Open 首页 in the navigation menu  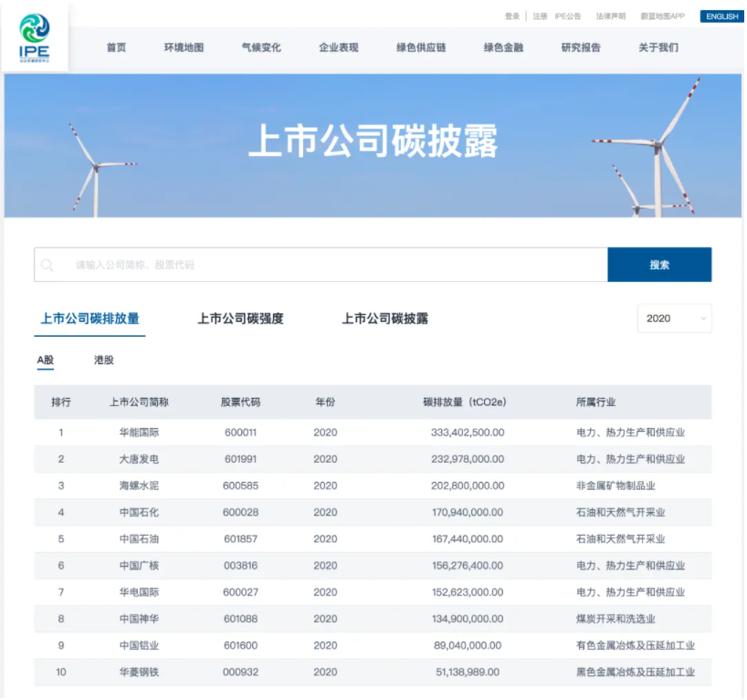click(116, 47)
